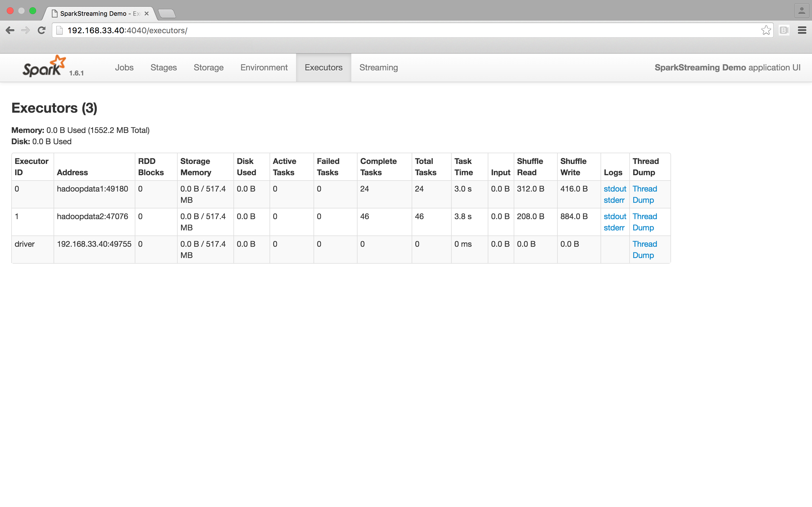Image resolution: width=812 pixels, height=507 pixels.
Task: Click the extension icon next to the star
Action: (784, 30)
